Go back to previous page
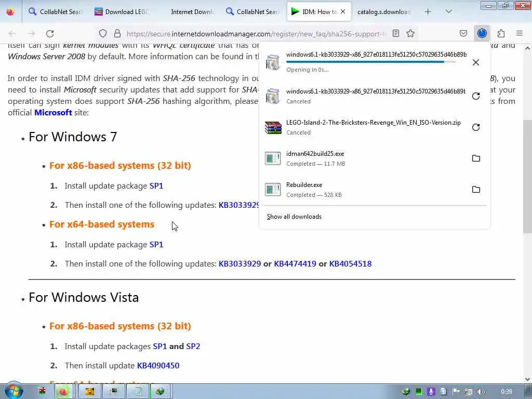532x399 pixels. click(x=12, y=34)
